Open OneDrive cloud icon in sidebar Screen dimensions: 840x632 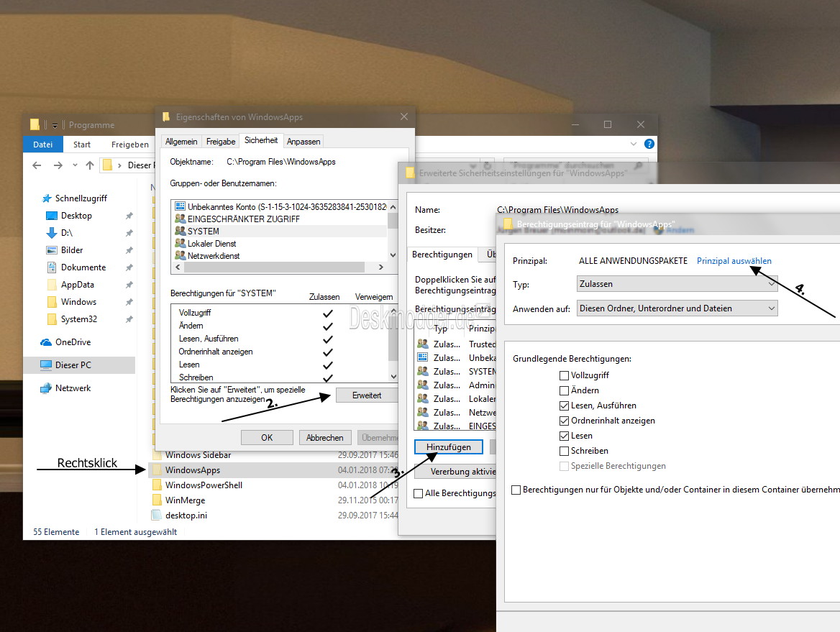tap(46, 342)
